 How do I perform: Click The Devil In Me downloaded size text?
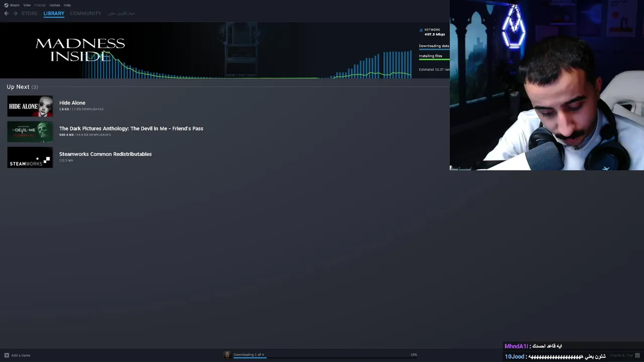85,135
